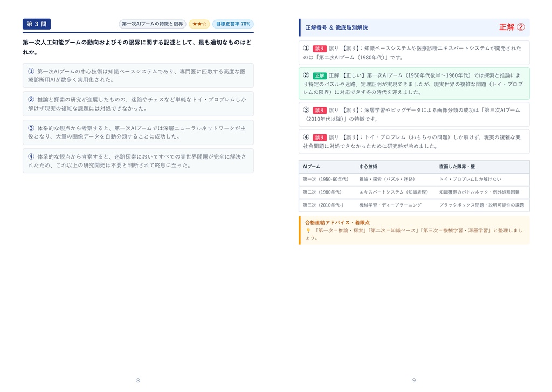Click the 第一次（1950-60年代） table cell
This screenshot has height=392, width=552.
click(326, 179)
